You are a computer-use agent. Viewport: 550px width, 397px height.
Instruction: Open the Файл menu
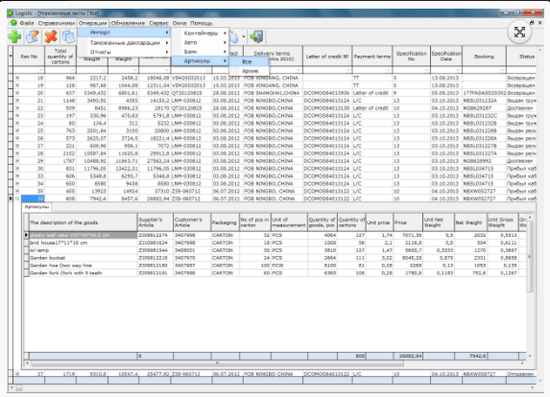(x=27, y=23)
